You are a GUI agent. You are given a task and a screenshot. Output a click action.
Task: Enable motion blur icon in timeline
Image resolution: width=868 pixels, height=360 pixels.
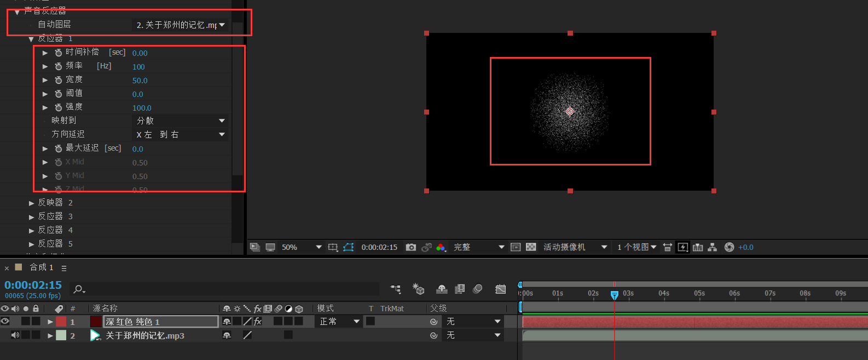478,289
